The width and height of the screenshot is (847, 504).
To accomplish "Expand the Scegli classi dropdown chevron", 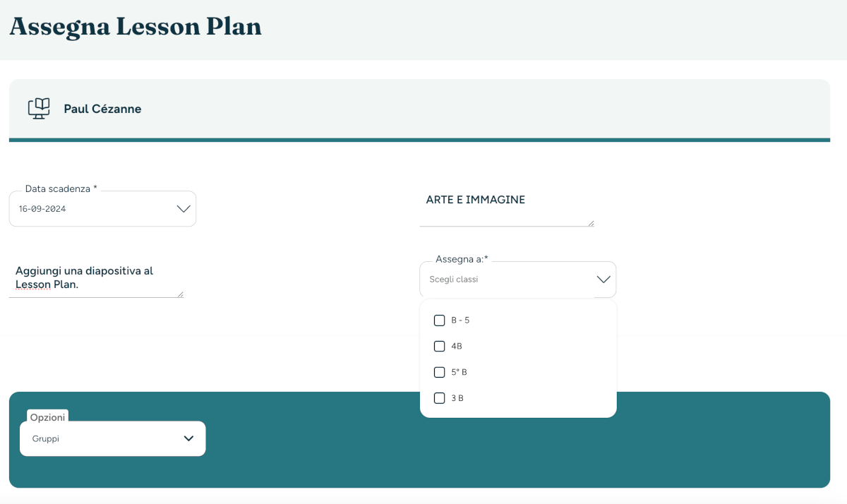I will [x=603, y=280].
